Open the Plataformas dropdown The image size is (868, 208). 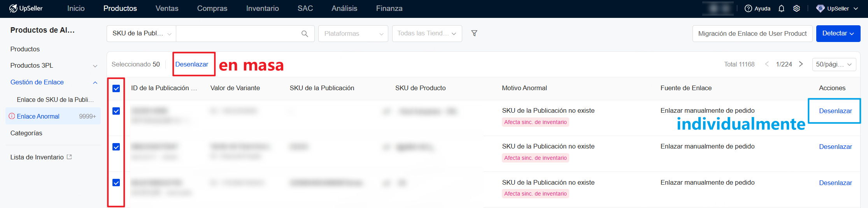tap(353, 34)
